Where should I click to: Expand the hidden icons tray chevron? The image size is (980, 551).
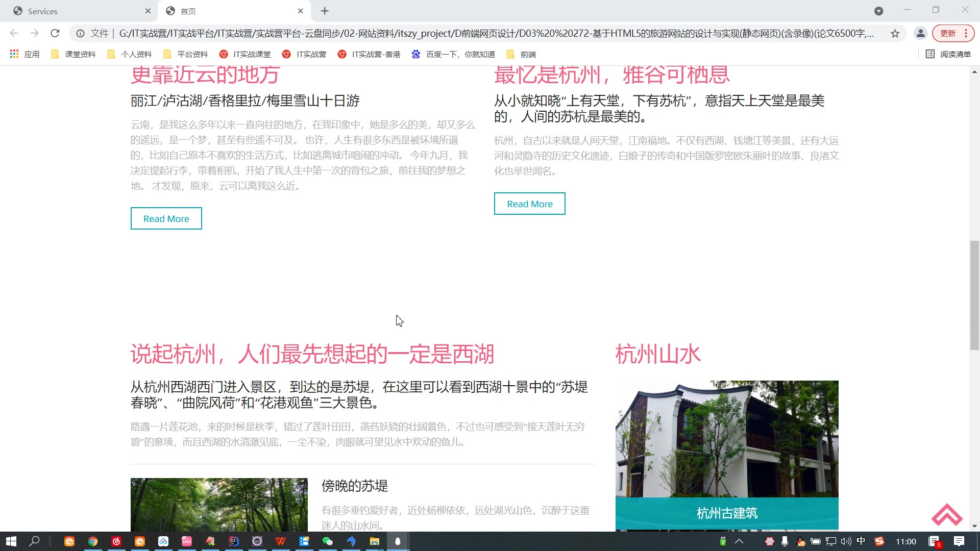739,541
